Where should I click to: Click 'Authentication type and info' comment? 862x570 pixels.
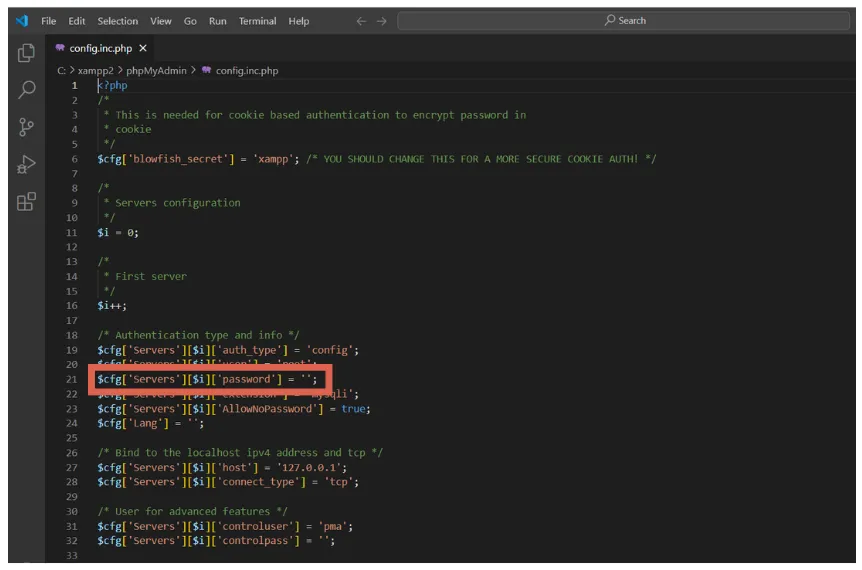(x=198, y=335)
